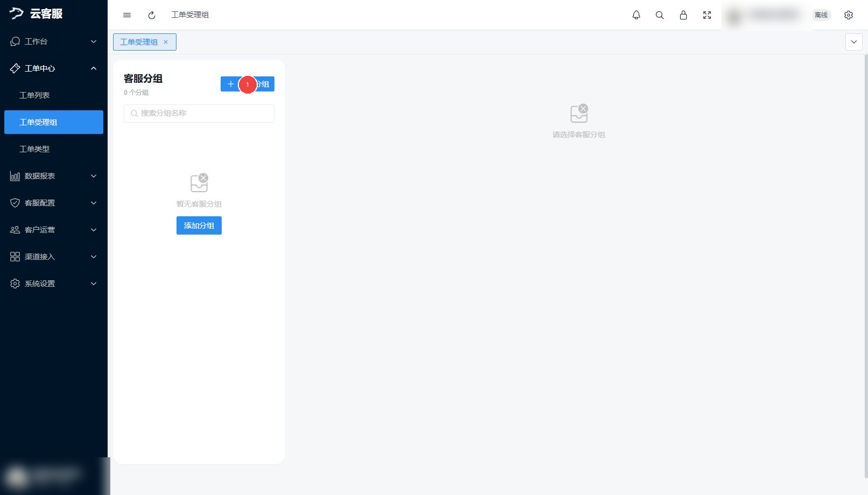Open notifications bell icon
Image resolution: width=868 pixels, height=495 pixels.
tap(636, 15)
